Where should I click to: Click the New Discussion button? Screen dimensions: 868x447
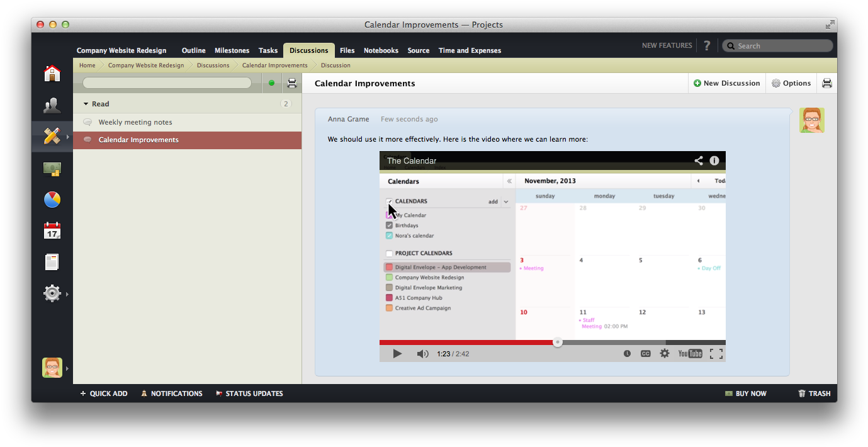click(727, 82)
